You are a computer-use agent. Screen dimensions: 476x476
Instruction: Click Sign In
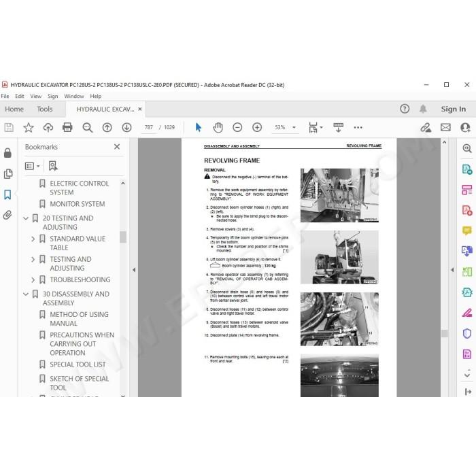click(x=454, y=109)
